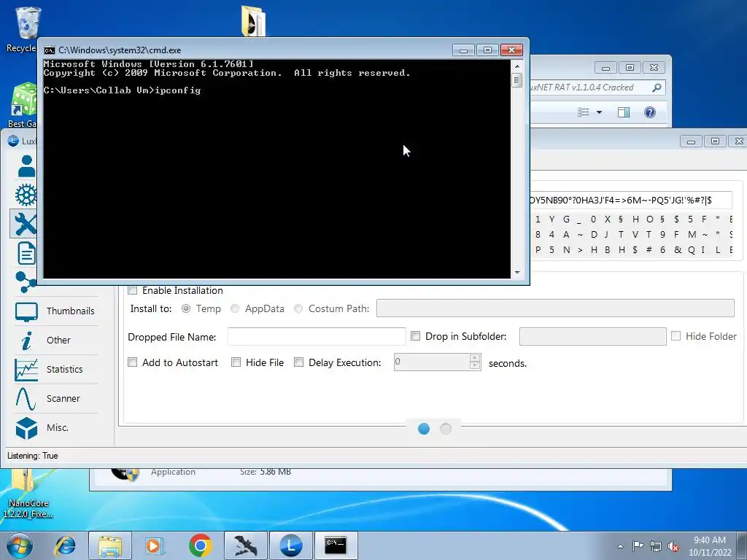Open the Explorer view options dropdown arrow
The width and height of the screenshot is (747, 560).
tap(600, 112)
